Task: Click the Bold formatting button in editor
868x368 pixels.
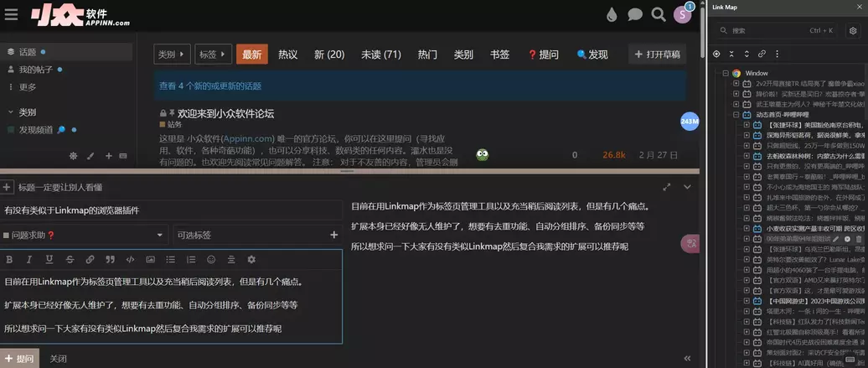Action: [x=8, y=260]
